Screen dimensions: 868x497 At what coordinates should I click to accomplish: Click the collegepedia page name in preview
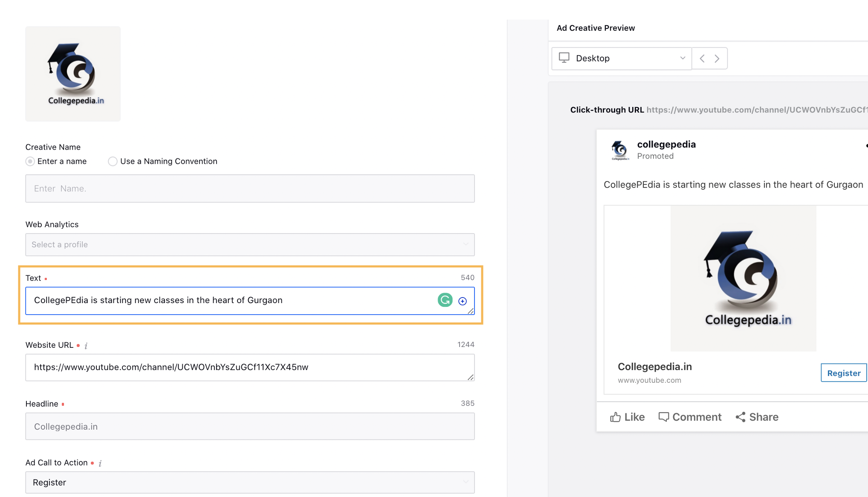pyautogui.click(x=666, y=144)
